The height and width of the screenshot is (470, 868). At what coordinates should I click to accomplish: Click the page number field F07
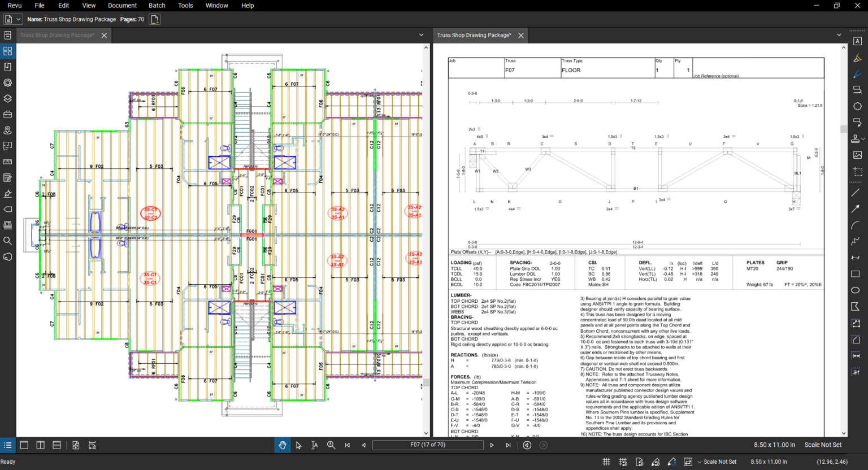[428, 445]
